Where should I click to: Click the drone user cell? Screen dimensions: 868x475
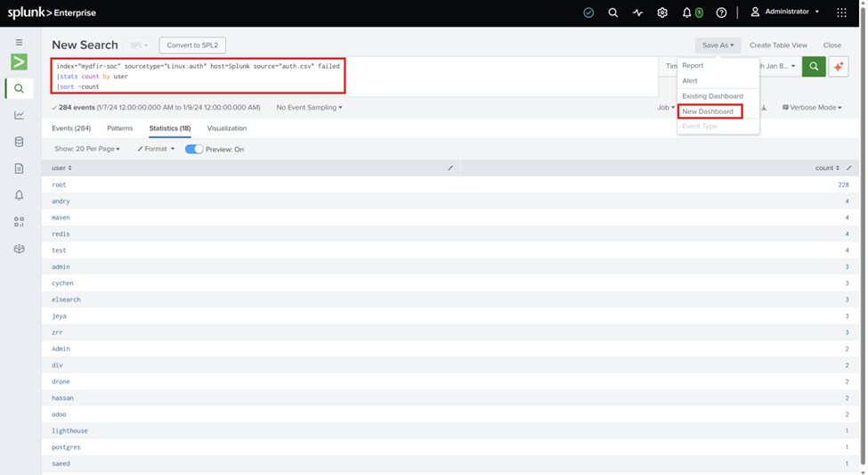[61, 382]
